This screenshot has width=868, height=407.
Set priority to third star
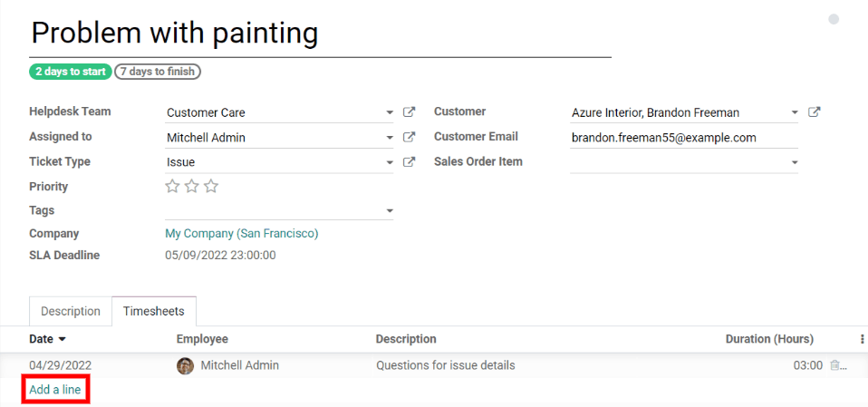[211, 187]
